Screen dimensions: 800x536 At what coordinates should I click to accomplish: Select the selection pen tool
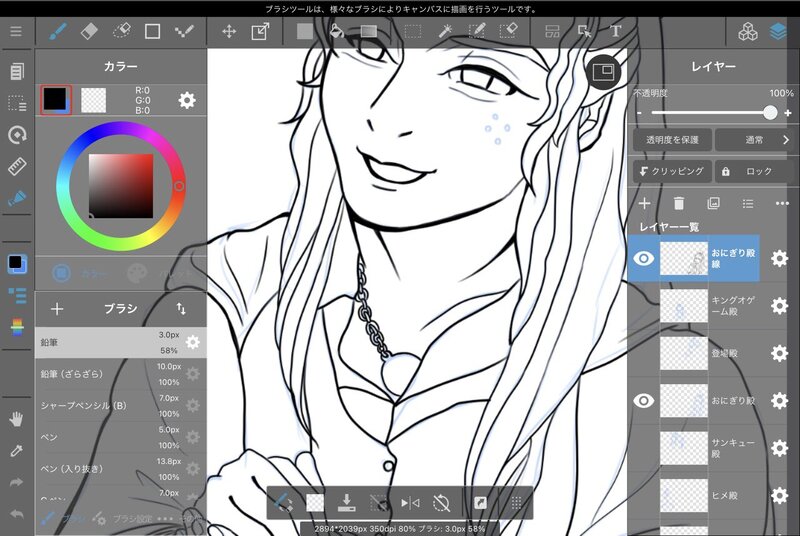pyautogui.click(x=477, y=31)
